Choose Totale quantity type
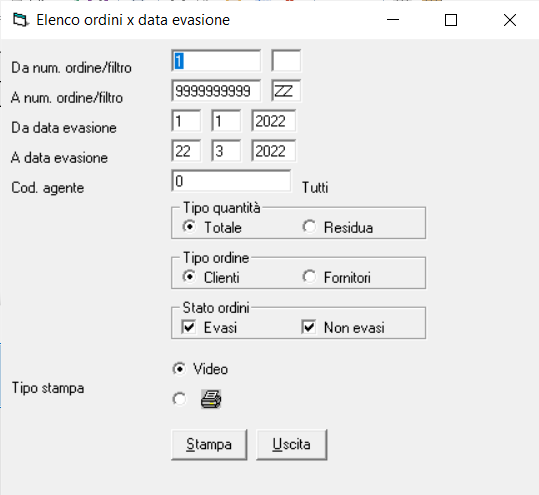 coord(189,227)
